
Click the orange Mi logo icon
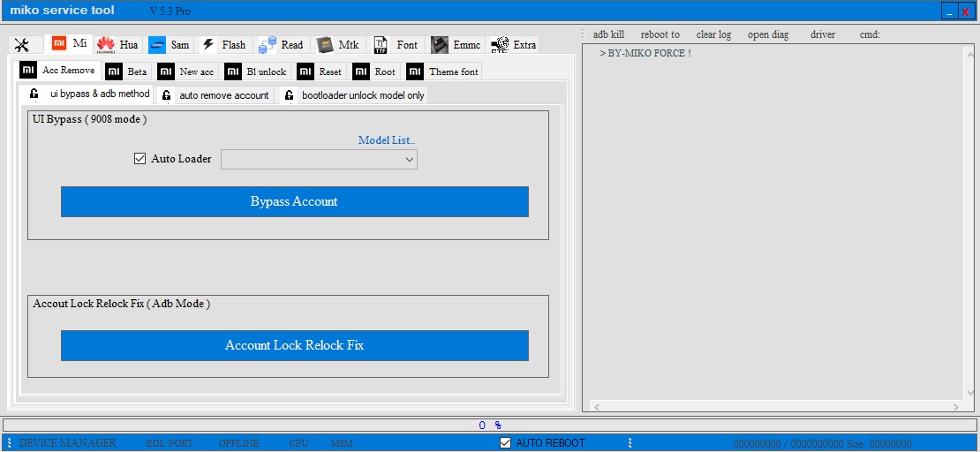(x=59, y=43)
